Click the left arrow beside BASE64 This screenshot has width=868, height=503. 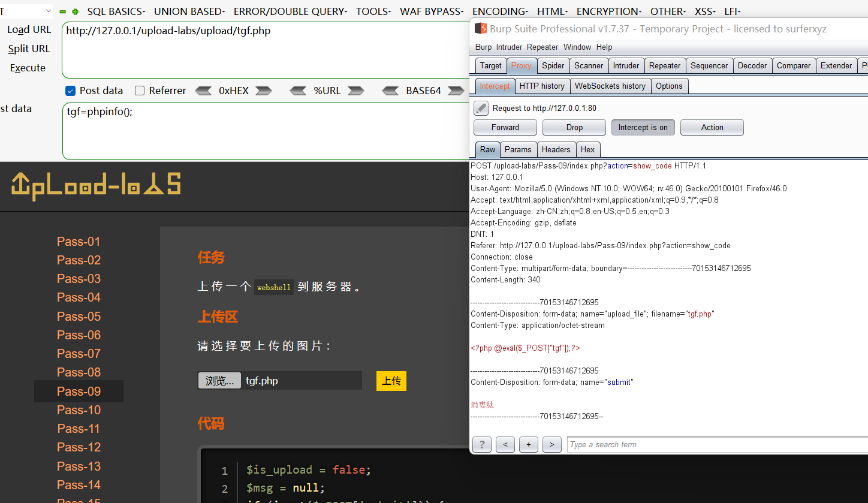coord(391,91)
